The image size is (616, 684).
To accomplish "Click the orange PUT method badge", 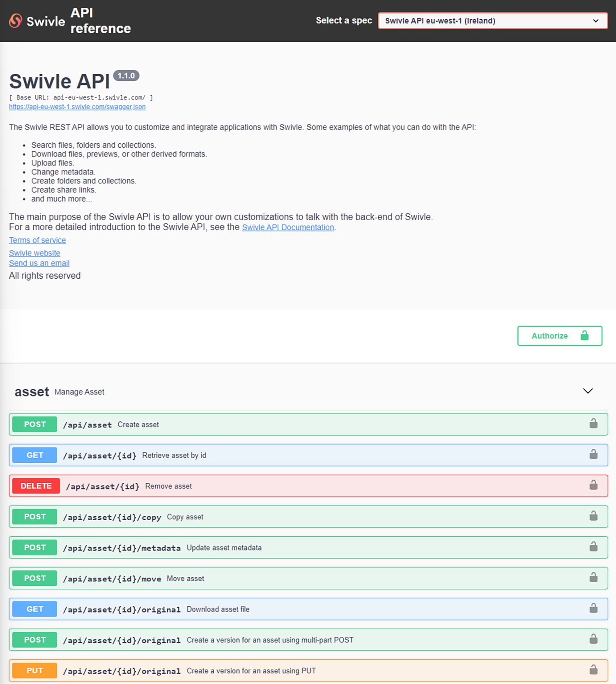I will 35,670.
